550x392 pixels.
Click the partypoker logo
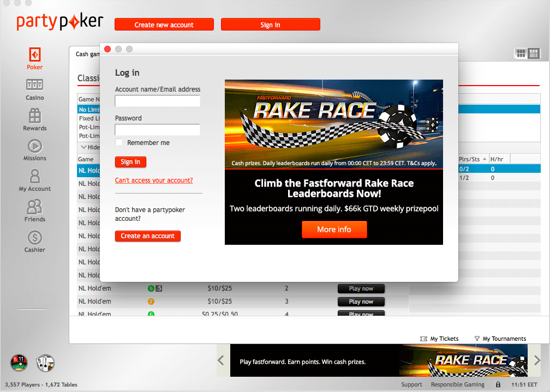(60, 22)
